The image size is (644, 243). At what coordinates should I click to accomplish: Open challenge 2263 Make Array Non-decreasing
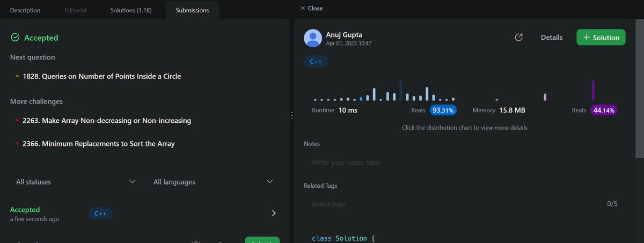[x=107, y=121]
